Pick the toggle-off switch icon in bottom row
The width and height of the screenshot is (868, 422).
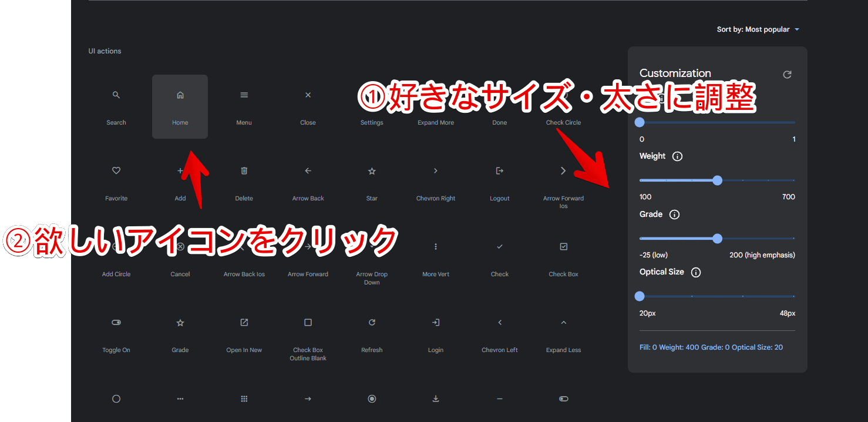click(564, 399)
